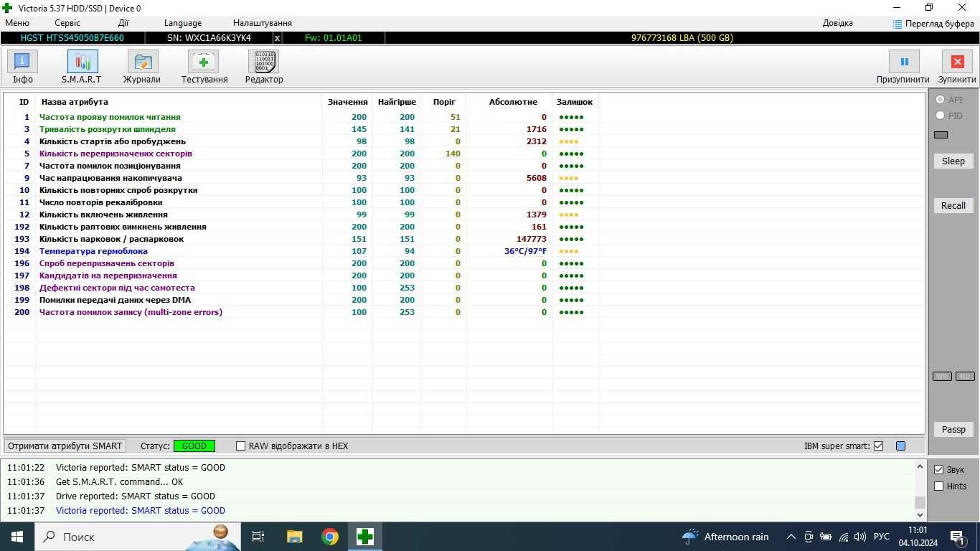Click the log scrollbar up arrow
This screenshot has width=980, height=551.
(x=920, y=467)
